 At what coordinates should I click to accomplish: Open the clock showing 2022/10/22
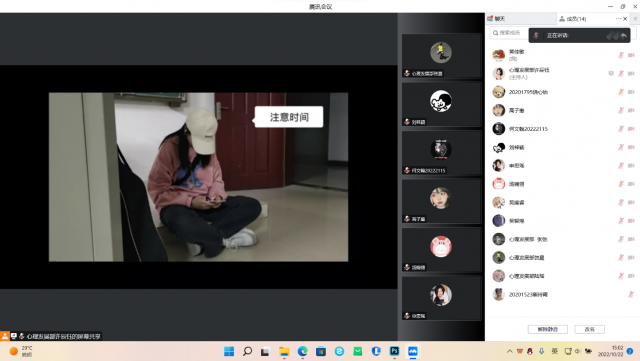610,351
